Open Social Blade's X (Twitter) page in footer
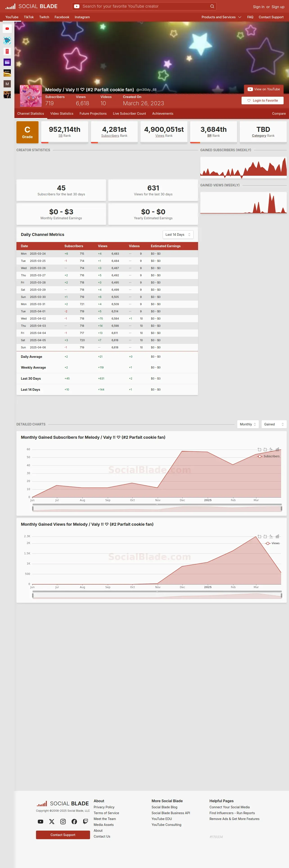 point(52,822)
